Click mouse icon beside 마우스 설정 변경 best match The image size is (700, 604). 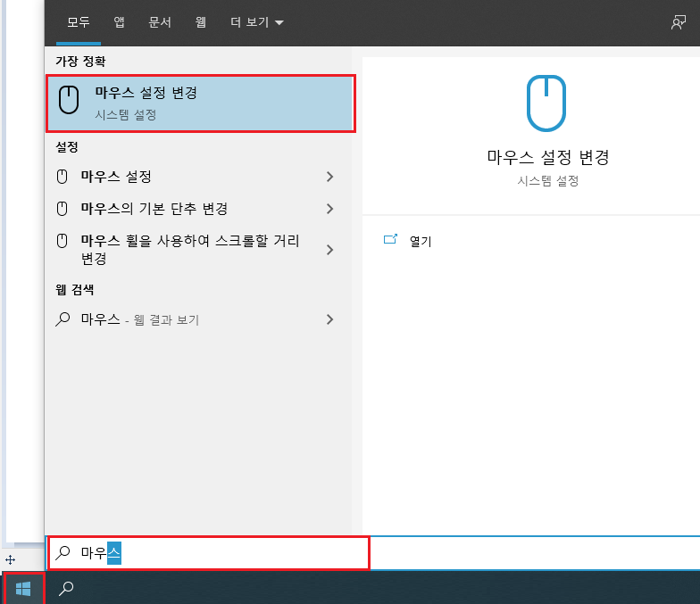(x=69, y=100)
